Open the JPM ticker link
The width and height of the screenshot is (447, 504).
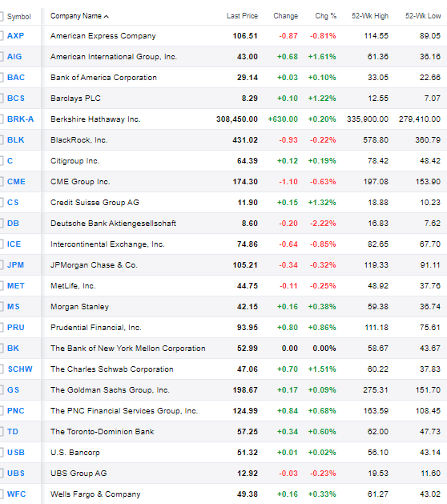pos(15,265)
